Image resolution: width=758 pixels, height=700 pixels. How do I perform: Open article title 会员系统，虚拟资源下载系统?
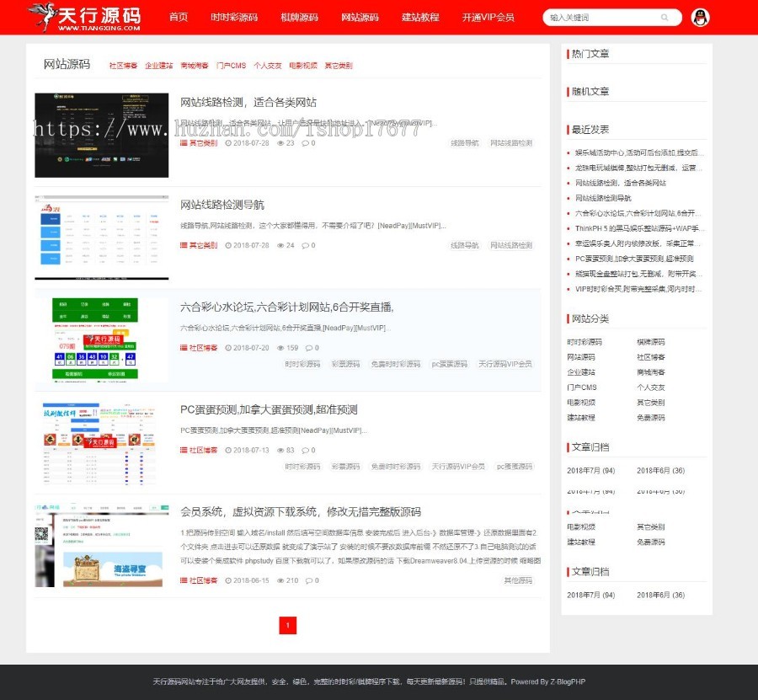(301, 512)
